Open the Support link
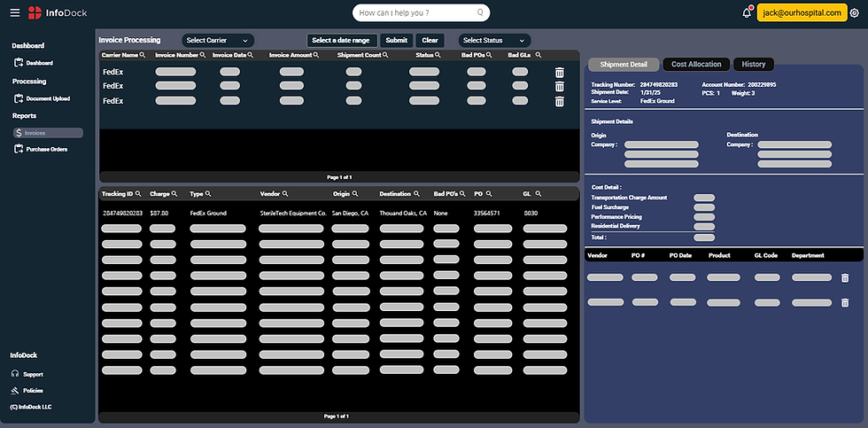 pos(27,374)
